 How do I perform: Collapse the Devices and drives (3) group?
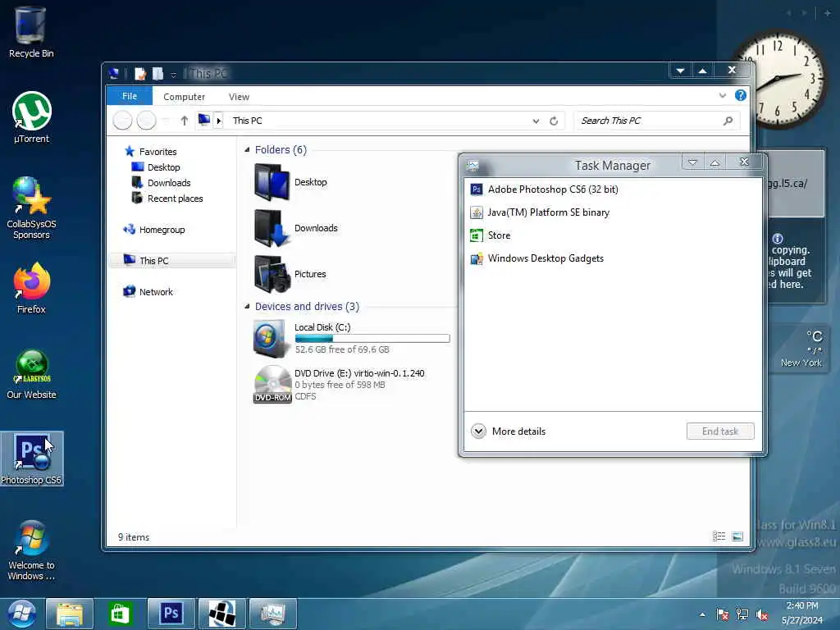coord(247,307)
